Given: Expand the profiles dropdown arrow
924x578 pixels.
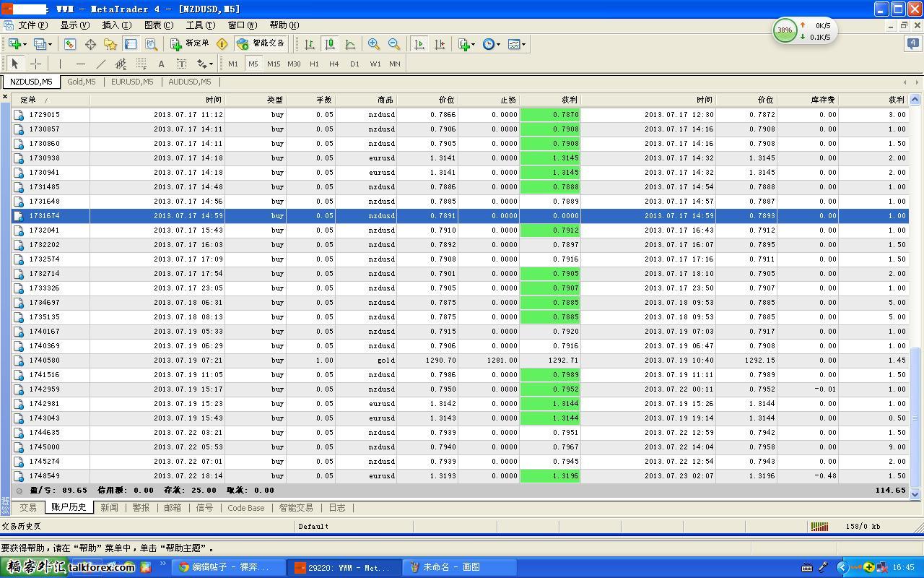Looking at the screenshot, I should pyautogui.click(x=50, y=44).
